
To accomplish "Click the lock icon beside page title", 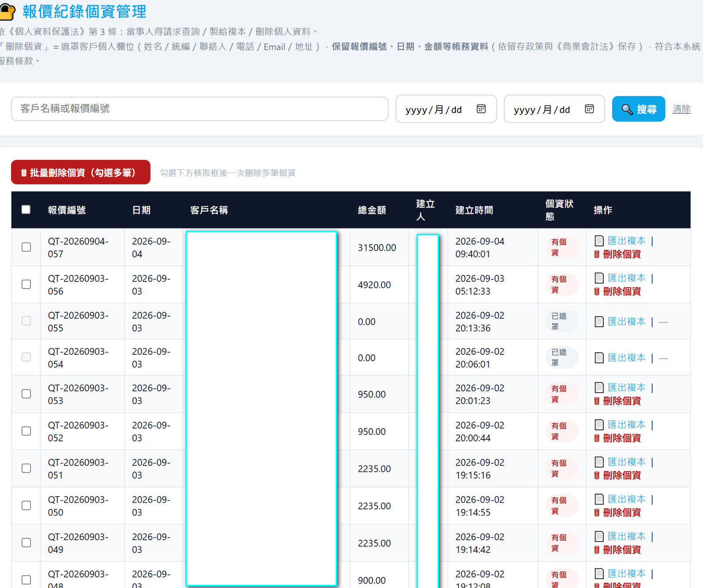I will (x=7, y=12).
